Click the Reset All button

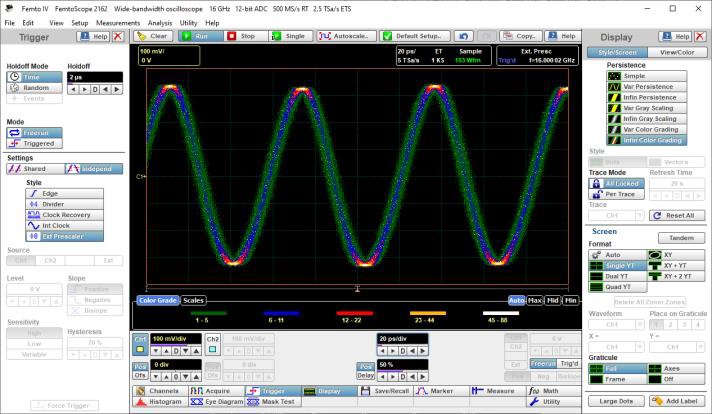click(x=677, y=215)
